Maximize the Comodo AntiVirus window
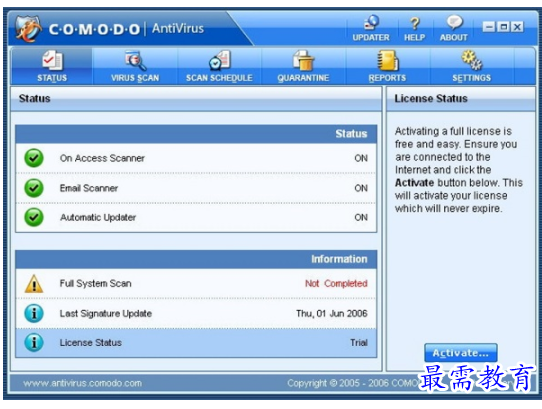The height and width of the screenshot is (409, 542). (503, 27)
